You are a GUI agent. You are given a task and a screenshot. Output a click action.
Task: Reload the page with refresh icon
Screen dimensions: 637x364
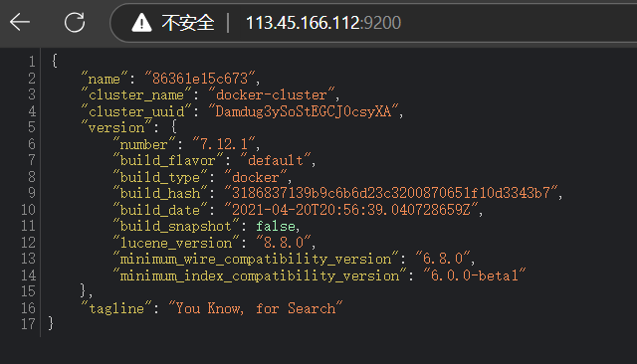(75, 22)
